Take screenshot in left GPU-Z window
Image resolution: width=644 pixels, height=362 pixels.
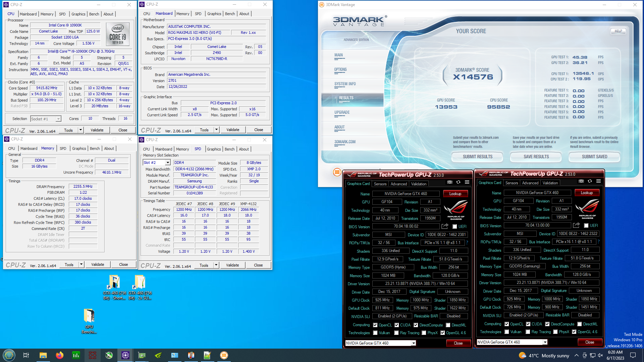click(x=449, y=182)
